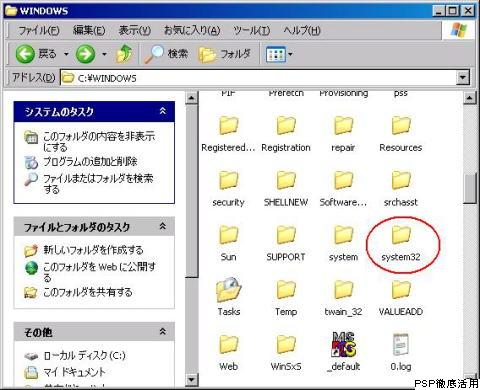The width and height of the screenshot is (480, 390).
Task: Open the ファイル(F) menu
Action: pos(39,31)
